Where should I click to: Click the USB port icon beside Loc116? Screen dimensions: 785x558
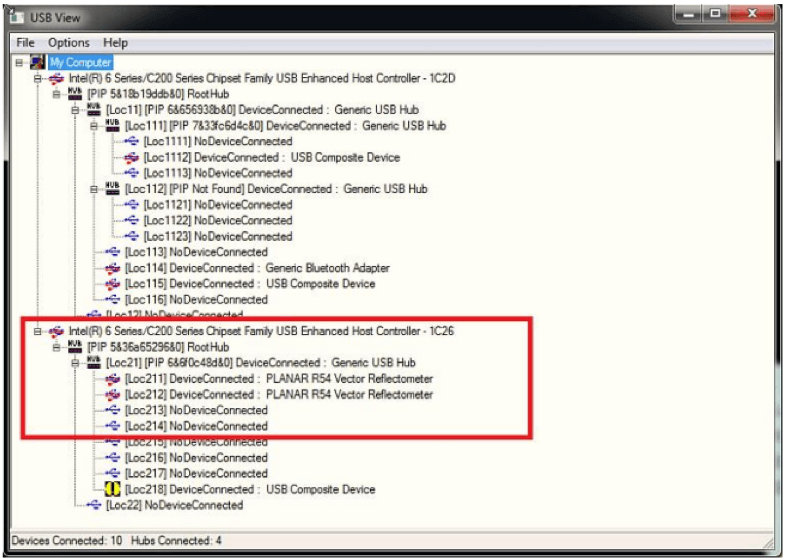pos(113,300)
